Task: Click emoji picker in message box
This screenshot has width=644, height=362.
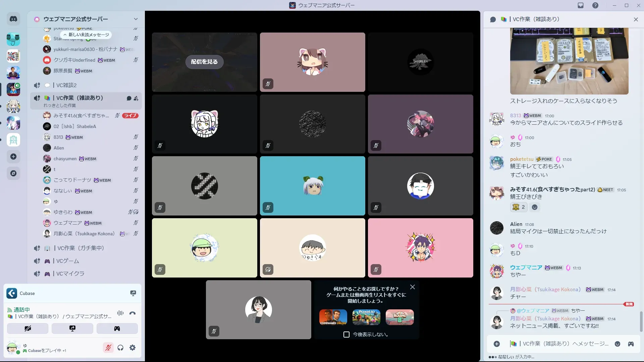Action: point(617,344)
